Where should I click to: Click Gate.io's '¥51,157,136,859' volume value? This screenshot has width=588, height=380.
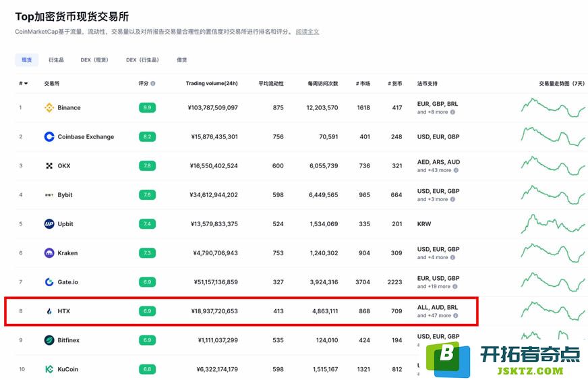click(x=216, y=282)
